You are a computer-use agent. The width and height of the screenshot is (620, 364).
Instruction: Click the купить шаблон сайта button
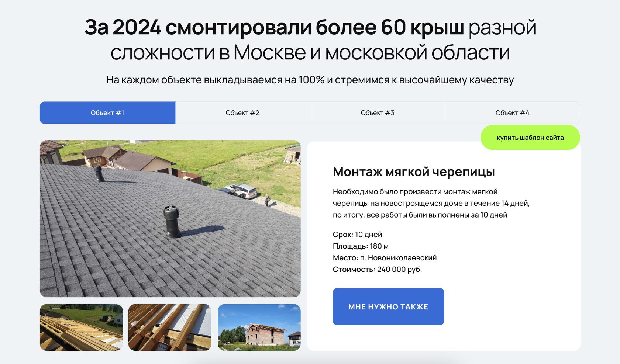tap(530, 138)
